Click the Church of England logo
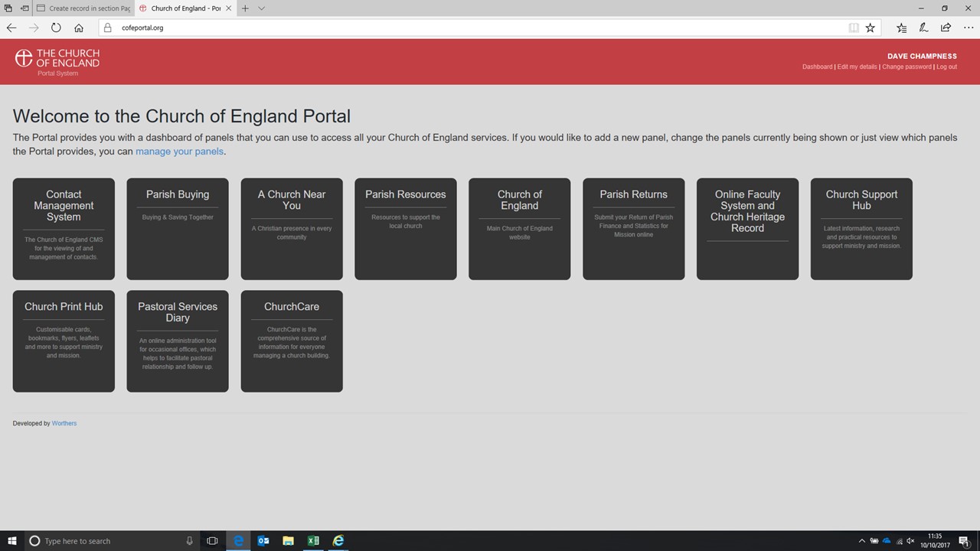The width and height of the screenshot is (980, 551). click(x=57, y=62)
